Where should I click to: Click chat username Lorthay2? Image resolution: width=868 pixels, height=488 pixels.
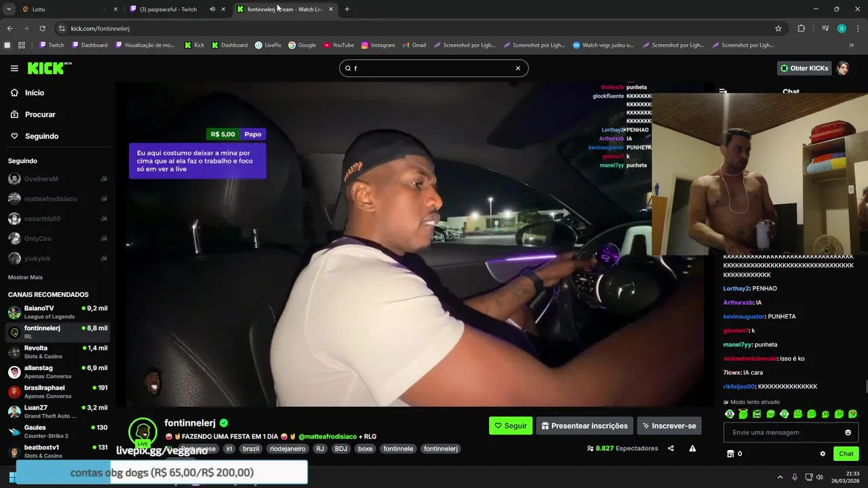[x=736, y=289]
